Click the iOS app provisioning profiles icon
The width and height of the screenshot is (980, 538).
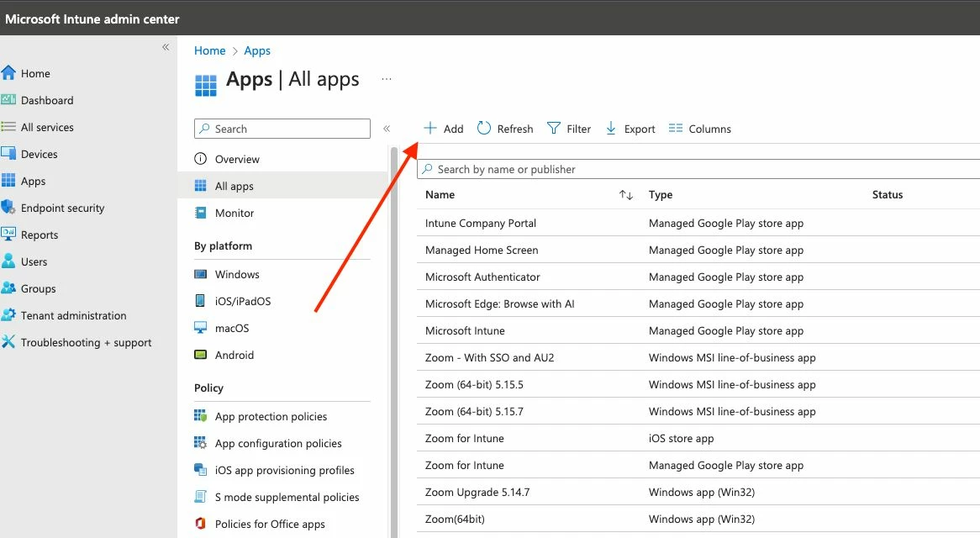[200, 469]
